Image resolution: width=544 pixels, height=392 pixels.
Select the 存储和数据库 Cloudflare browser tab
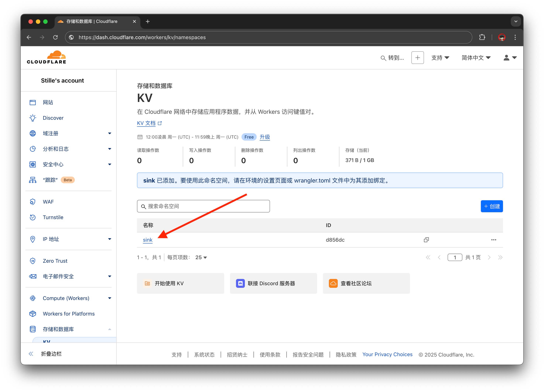[x=97, y=21]
